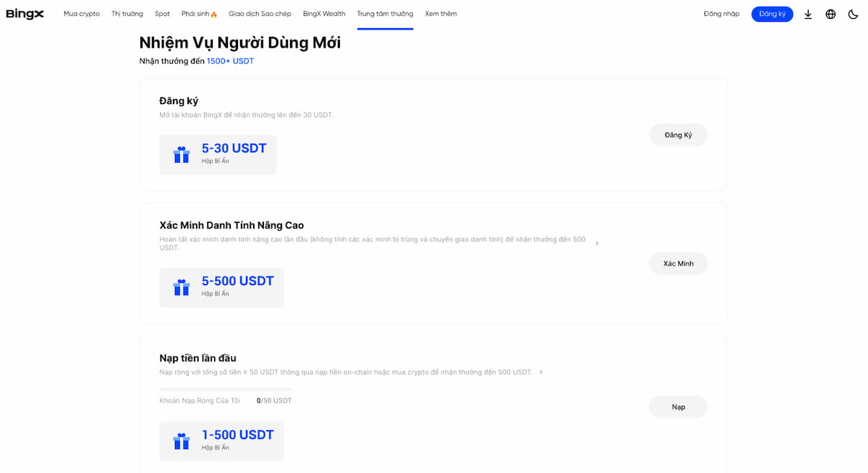
Task: Open the Thị trường menu item
Action: point(127,13)
